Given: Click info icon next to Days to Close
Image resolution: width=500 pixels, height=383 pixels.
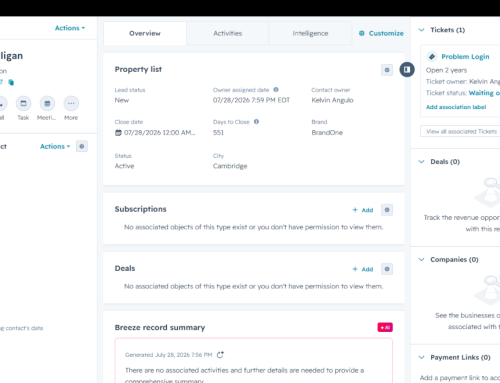Looking at the screenshot, I should (256, 122).
